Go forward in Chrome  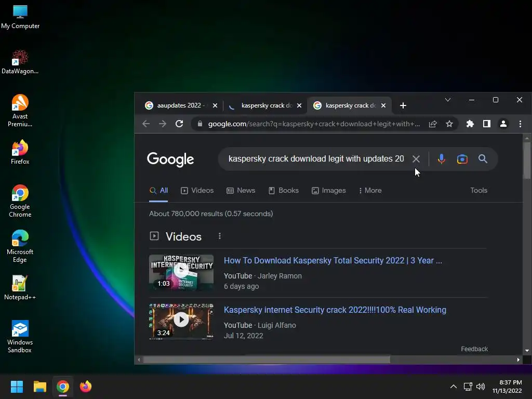(x=163, y=124)
